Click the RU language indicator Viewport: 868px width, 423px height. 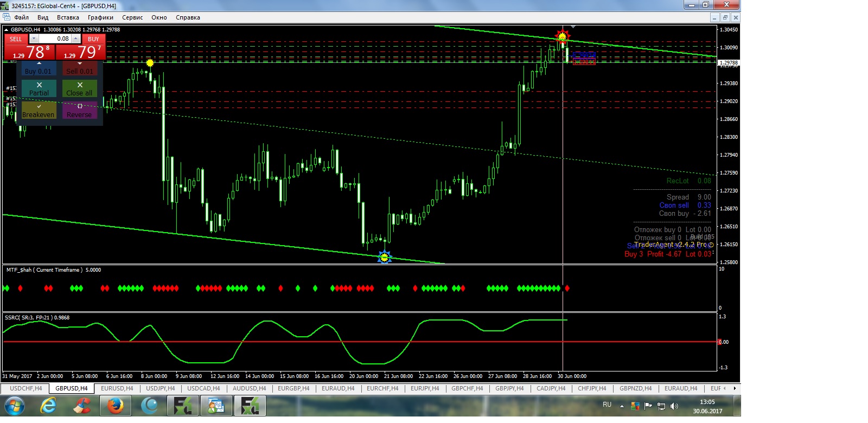tap(607, 405)
